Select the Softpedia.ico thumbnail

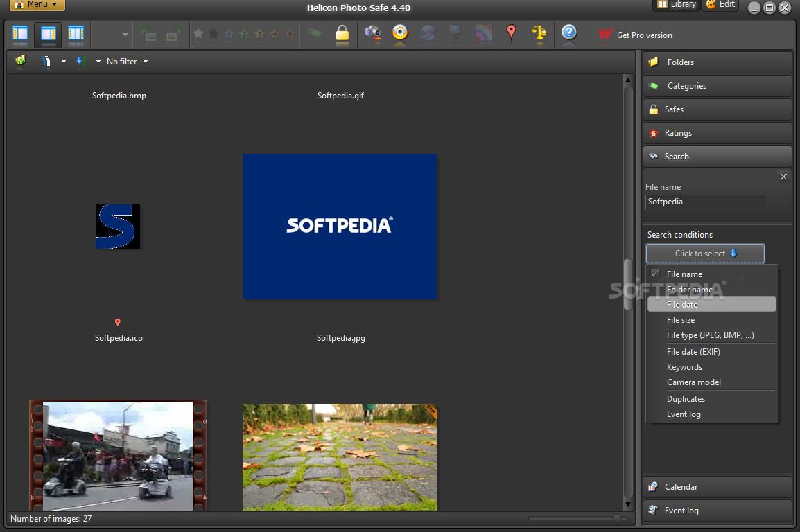tap(118, 227)
